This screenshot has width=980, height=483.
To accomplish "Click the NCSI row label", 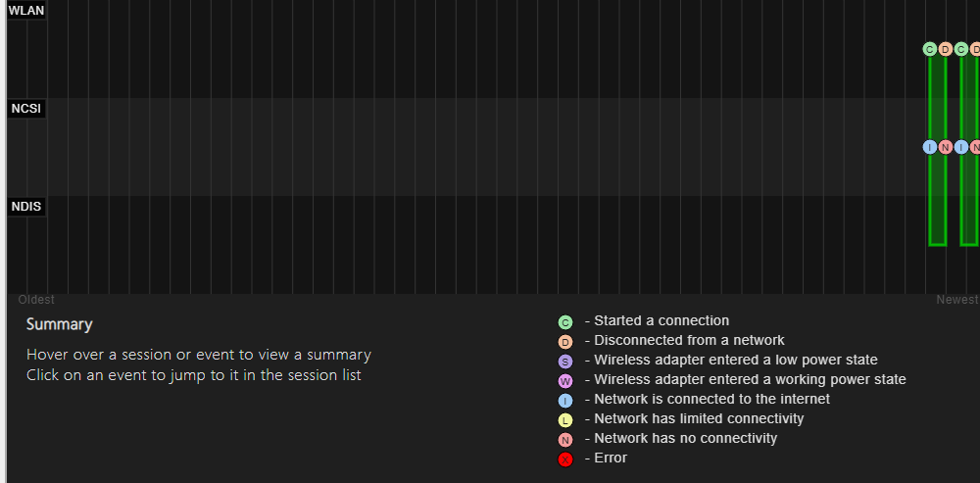I will (26, 109).
